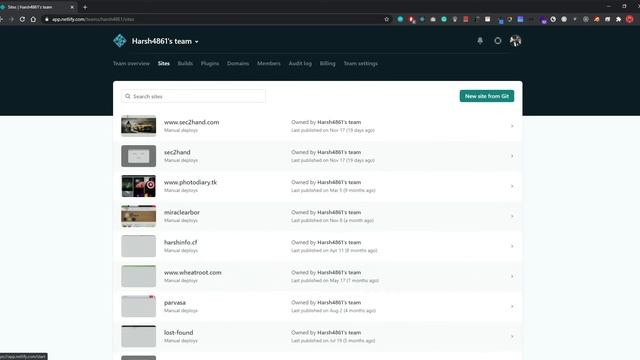Open a new browser tab
640x360 pixels.
pos(85,7)
